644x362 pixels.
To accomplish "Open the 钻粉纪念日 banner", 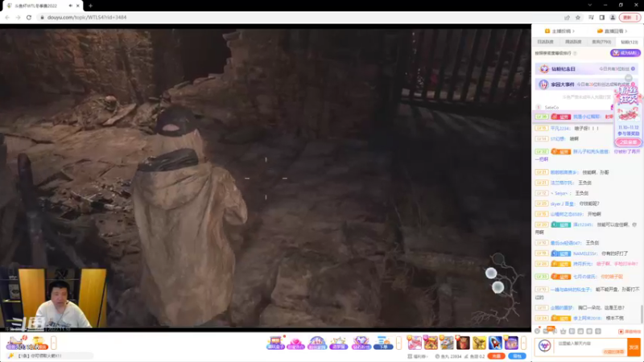I will (x=588, y=69).
